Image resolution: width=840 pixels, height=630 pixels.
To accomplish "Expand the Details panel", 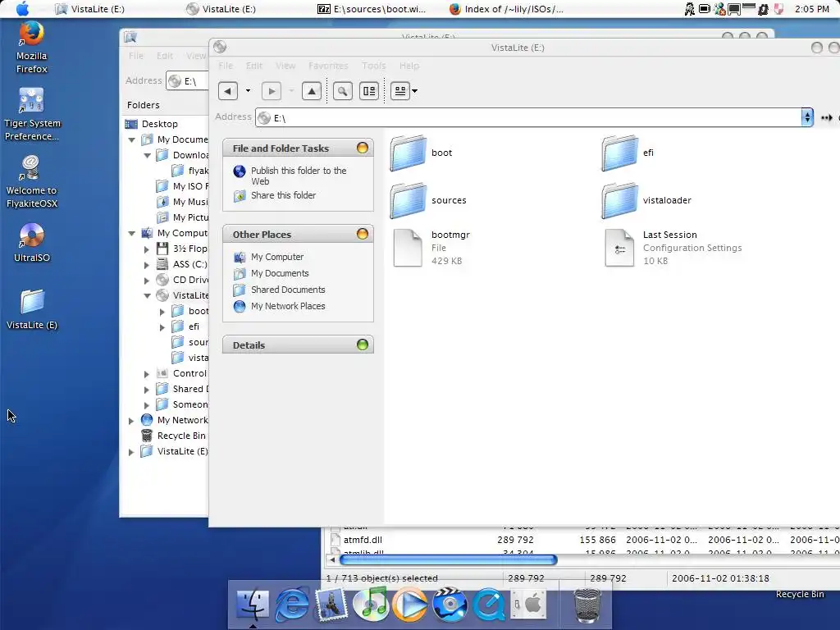I will 363,345.
